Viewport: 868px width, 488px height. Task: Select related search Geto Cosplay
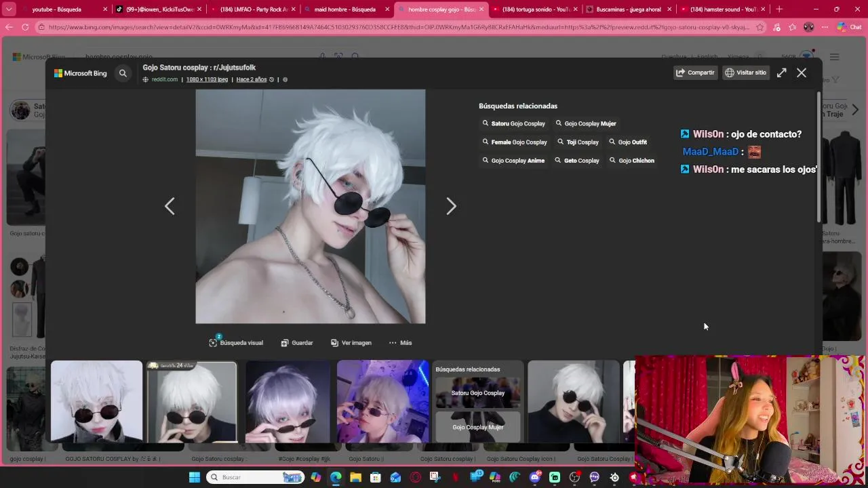577,161
